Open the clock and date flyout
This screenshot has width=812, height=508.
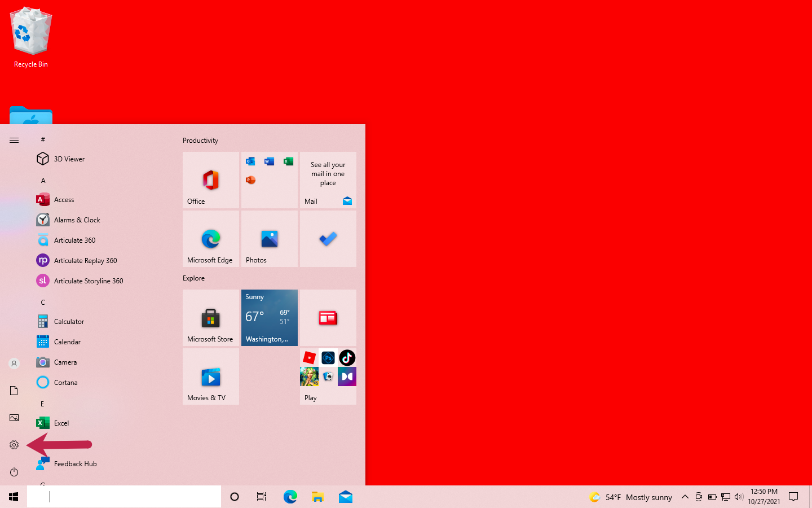point(764,497)
